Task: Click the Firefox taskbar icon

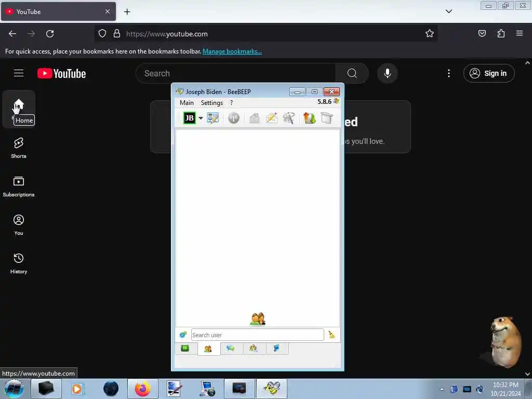Action: click(x=142, y=389)
